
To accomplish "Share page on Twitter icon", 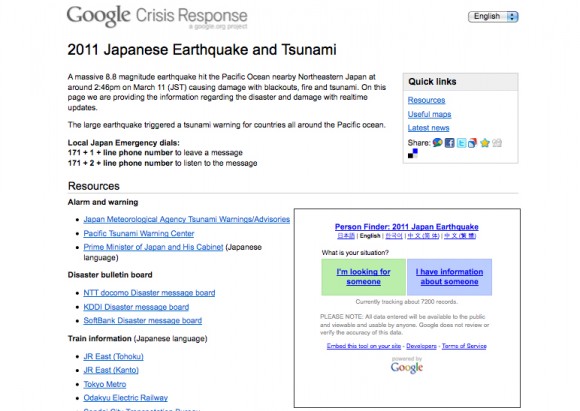I will point(461,143).
